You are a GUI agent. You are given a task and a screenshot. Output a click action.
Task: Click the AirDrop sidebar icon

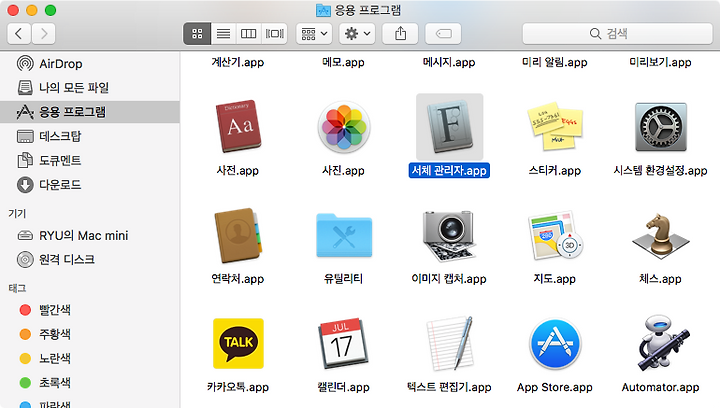pyautogui.click(x=25, y=63)
